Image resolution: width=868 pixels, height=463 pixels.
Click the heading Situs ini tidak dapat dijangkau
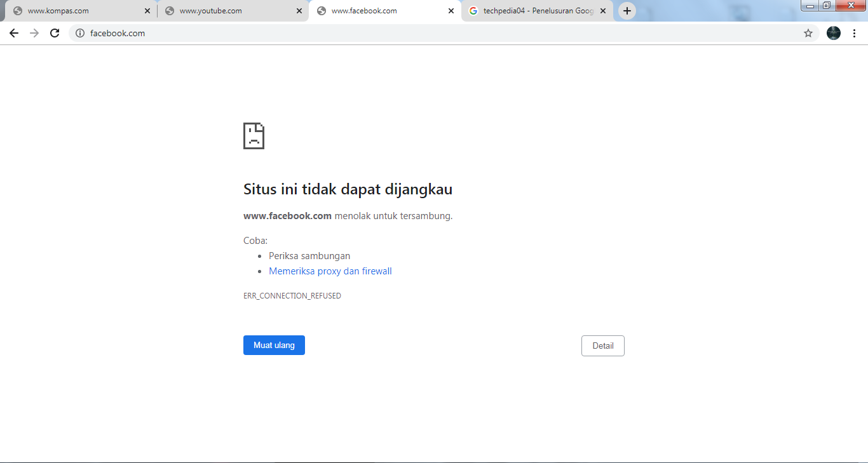pyautogui.click(x=348, y=189)
